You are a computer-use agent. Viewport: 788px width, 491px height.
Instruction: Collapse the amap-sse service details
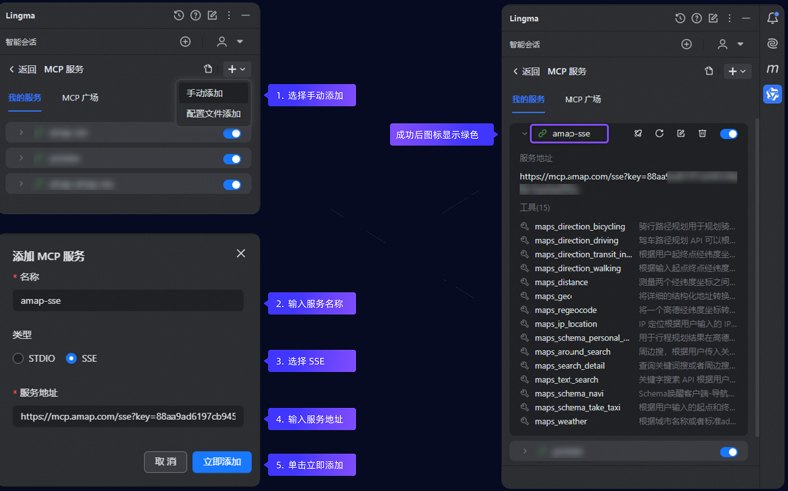click(x=524, y=134)
